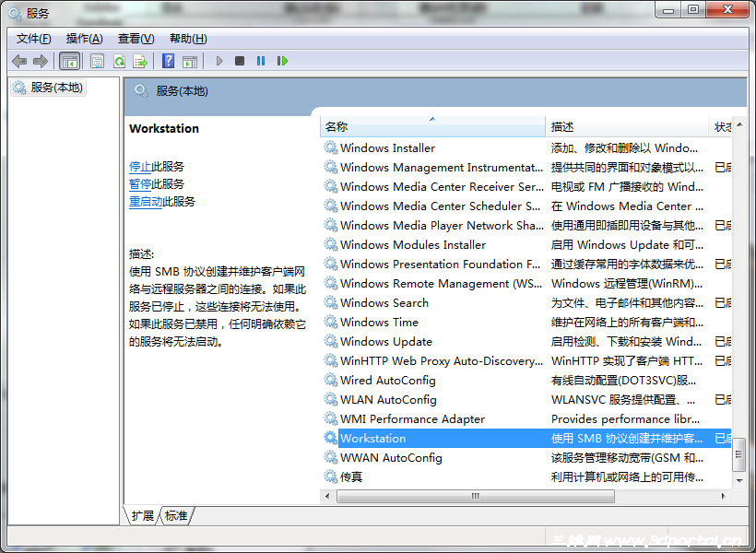Switch to the 标准 tab

[176, 516]
